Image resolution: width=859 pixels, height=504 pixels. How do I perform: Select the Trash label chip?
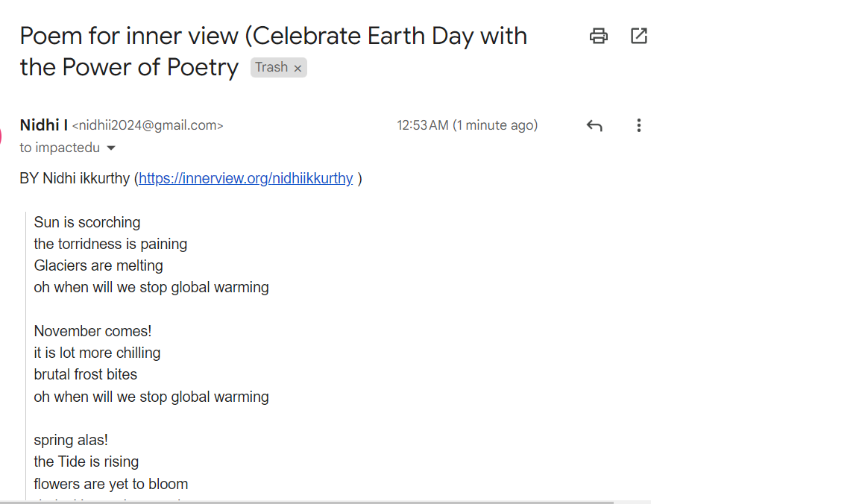[x=271, y=67]
